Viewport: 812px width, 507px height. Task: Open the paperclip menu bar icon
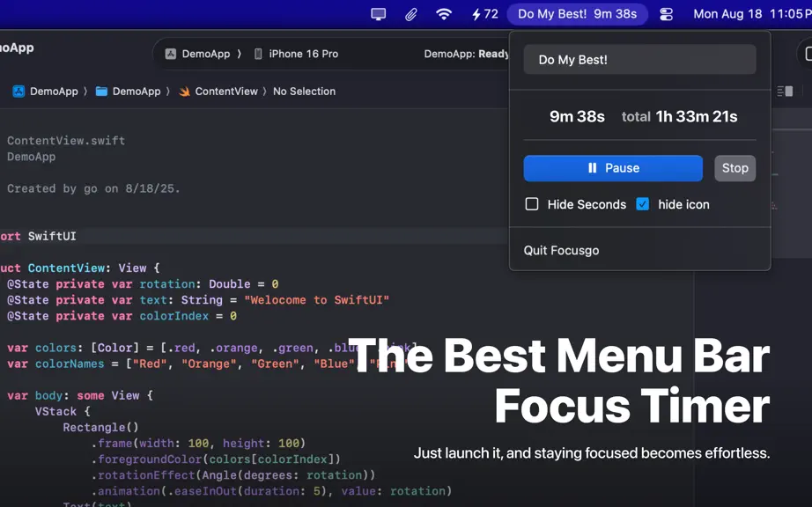pyautogui.click(x=411, y=14)
